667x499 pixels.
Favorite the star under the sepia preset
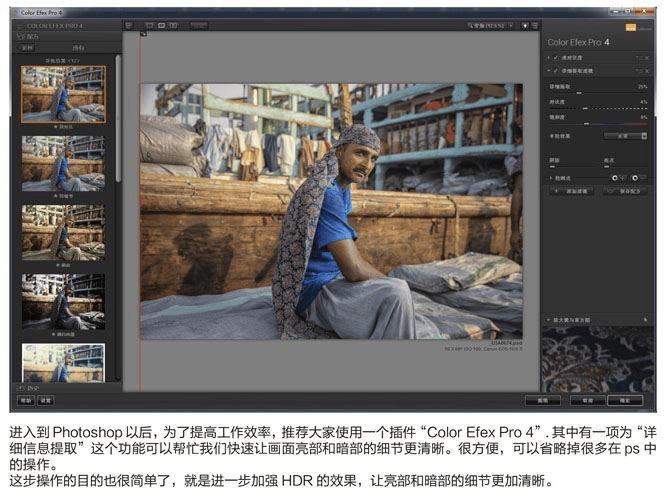click(x=58, y=265)
